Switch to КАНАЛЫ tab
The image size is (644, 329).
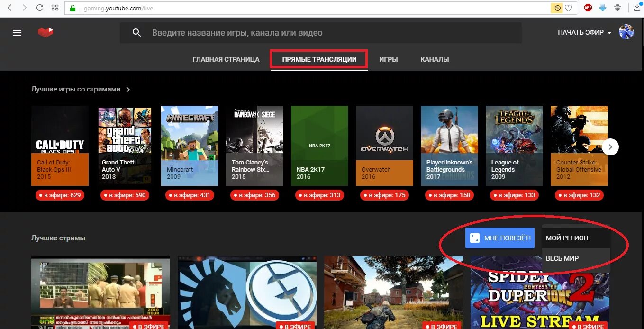[435, 59]
